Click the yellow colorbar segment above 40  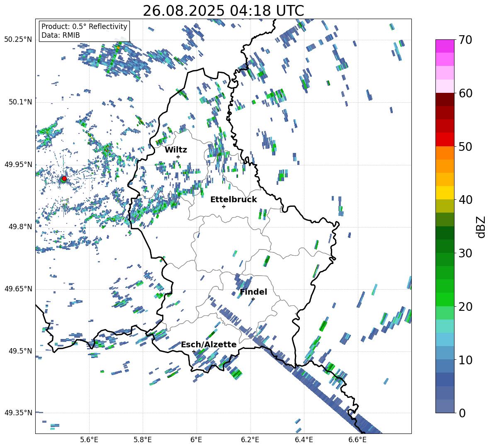pos(445,193)
